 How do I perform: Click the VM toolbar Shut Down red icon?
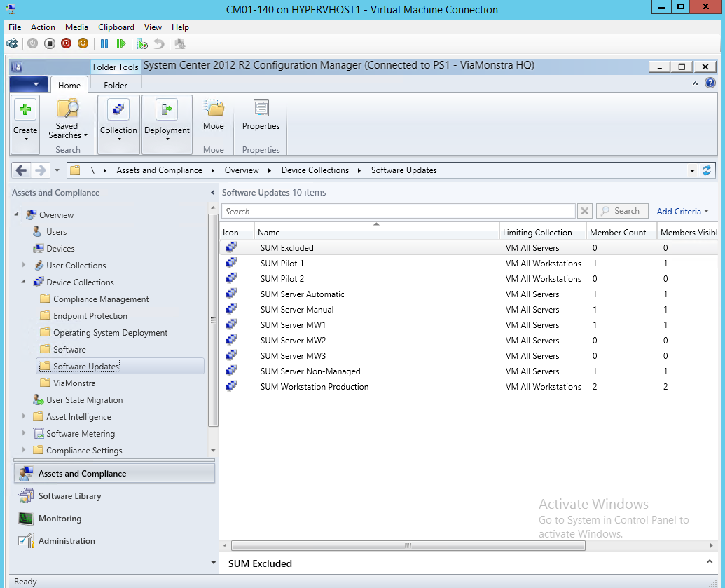point(66,43)
